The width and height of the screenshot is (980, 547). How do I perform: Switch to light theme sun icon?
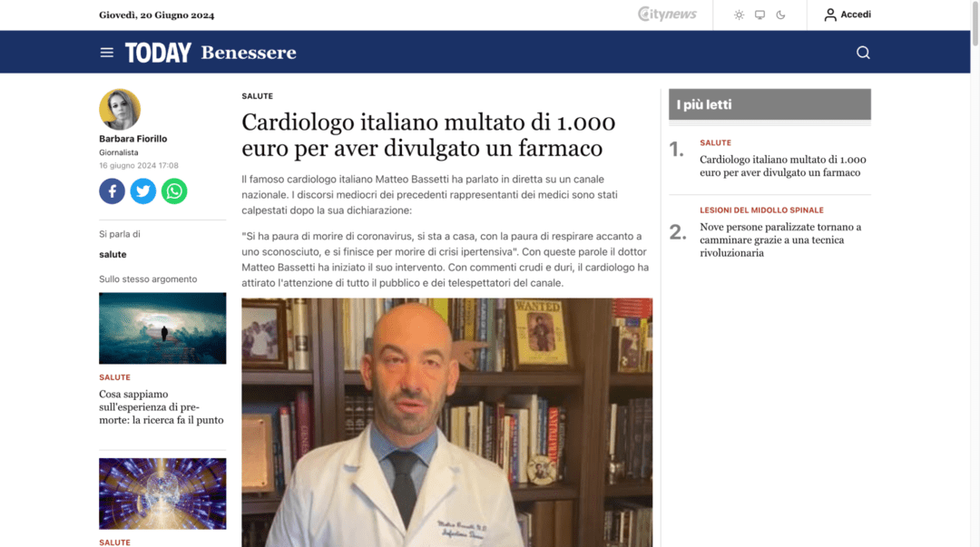(739, 15)
